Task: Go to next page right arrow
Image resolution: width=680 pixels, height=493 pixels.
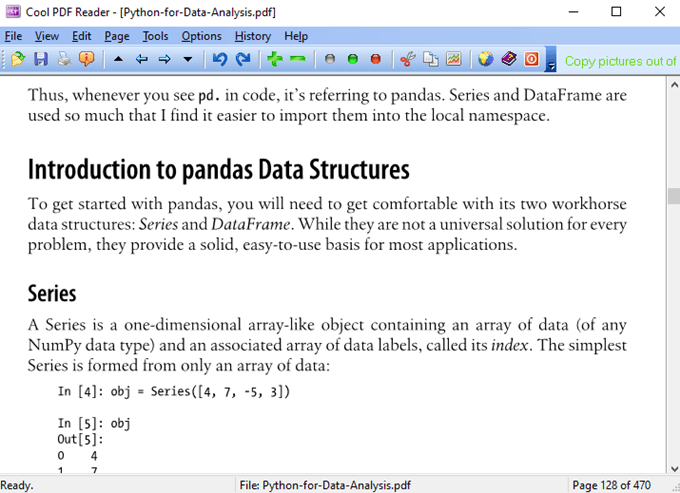Action: click(x=164, y=59)
